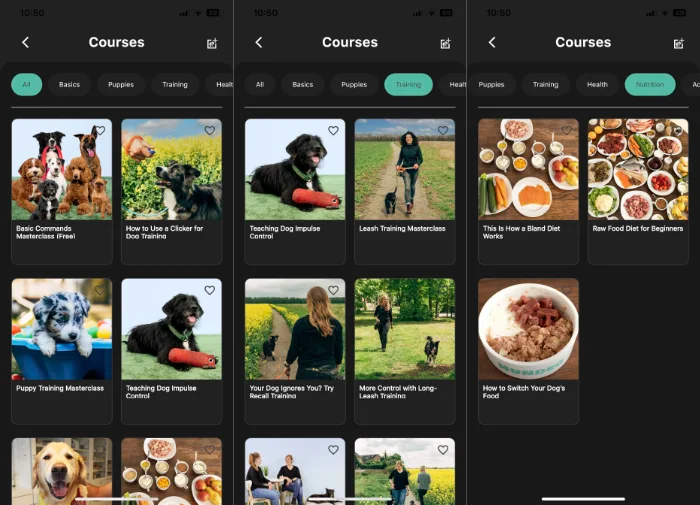Heart the food bowls card on the left screen

pos(209,450)
